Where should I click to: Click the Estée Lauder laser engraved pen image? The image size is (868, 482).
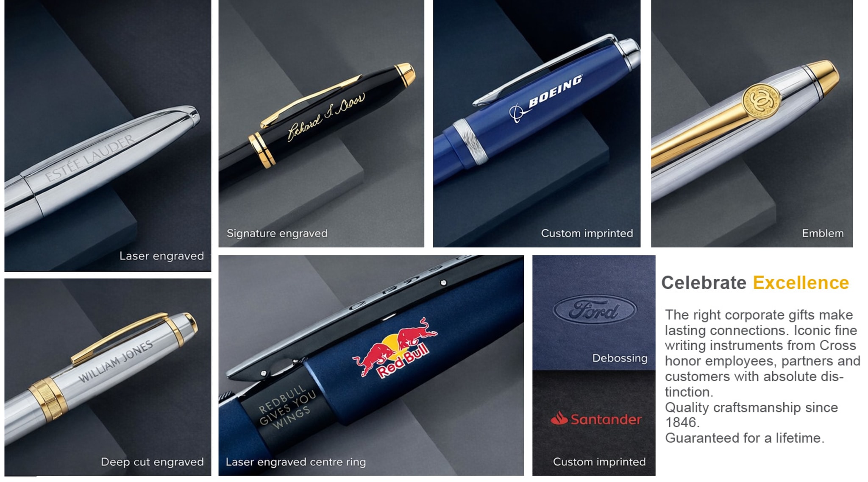point(108,136)
